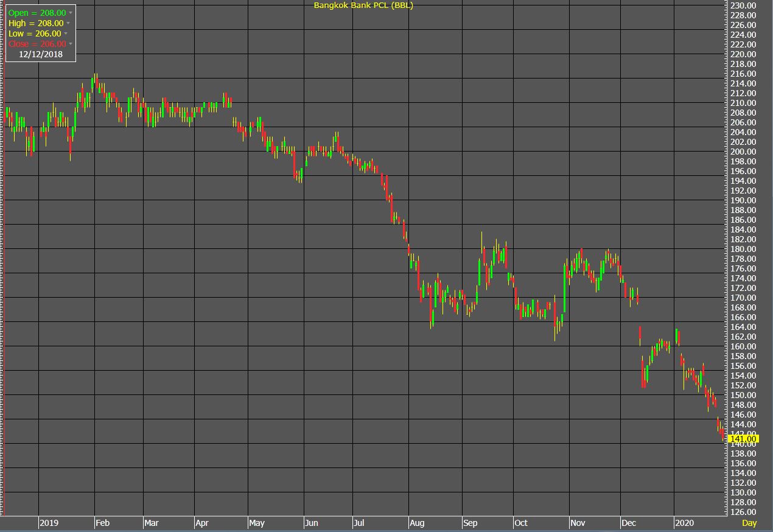Expand the dropdown arrow next to High = 208.00
Viewport: 773px width, 532px height.
69,23
